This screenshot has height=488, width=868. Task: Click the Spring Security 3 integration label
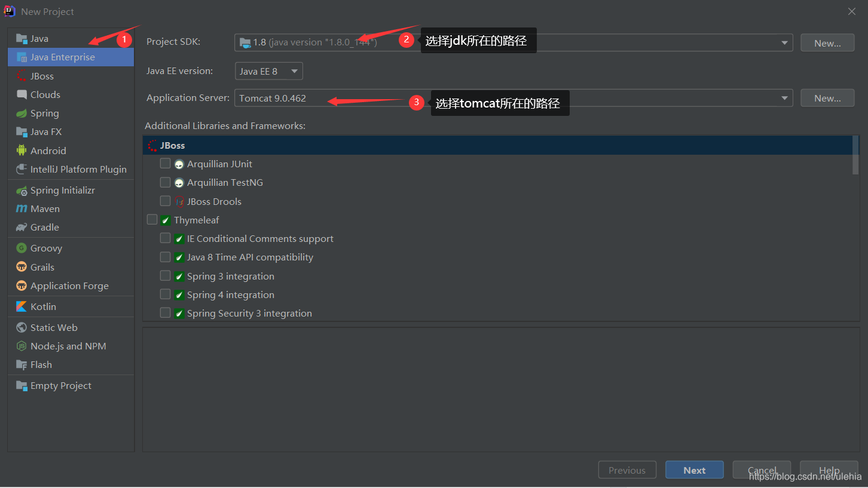coord(249,314)
